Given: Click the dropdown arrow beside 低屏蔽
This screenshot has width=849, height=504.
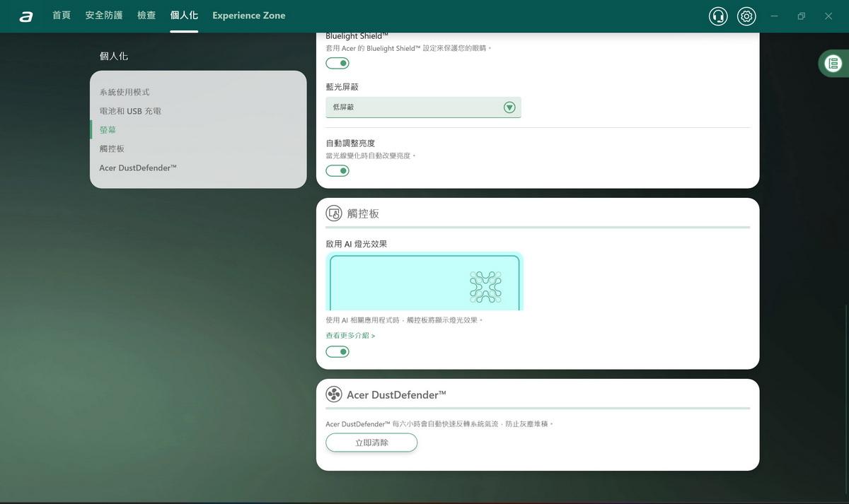Looking at the screenshot, I should click(x=509, y=107).
